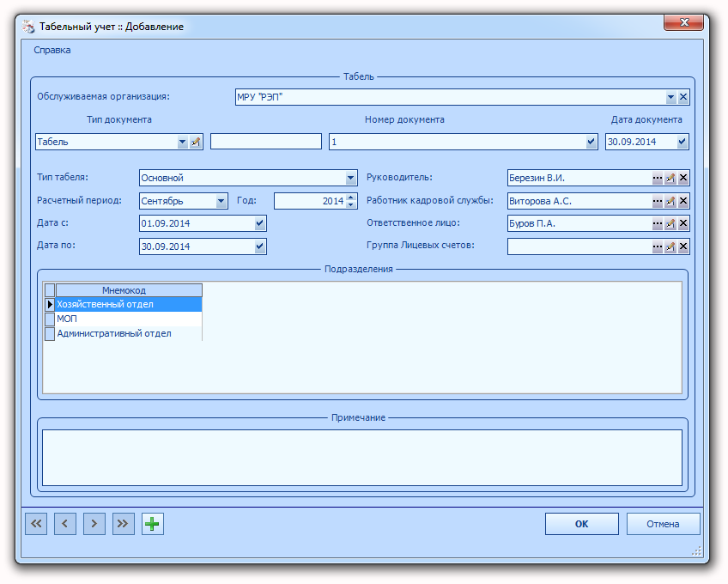Edit the Руководитель entry with pencil icon
Image resolution: width=728 pixels, height=584 pixels.
pos(670,178)
